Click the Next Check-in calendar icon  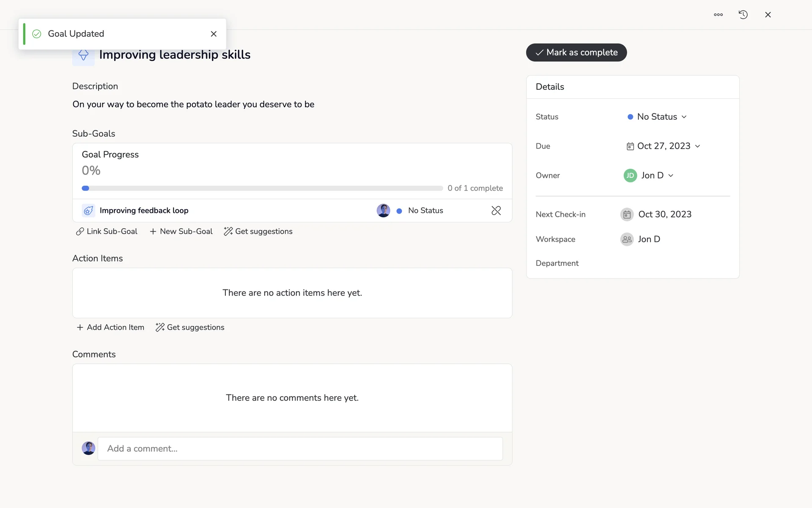coord(627,214)
